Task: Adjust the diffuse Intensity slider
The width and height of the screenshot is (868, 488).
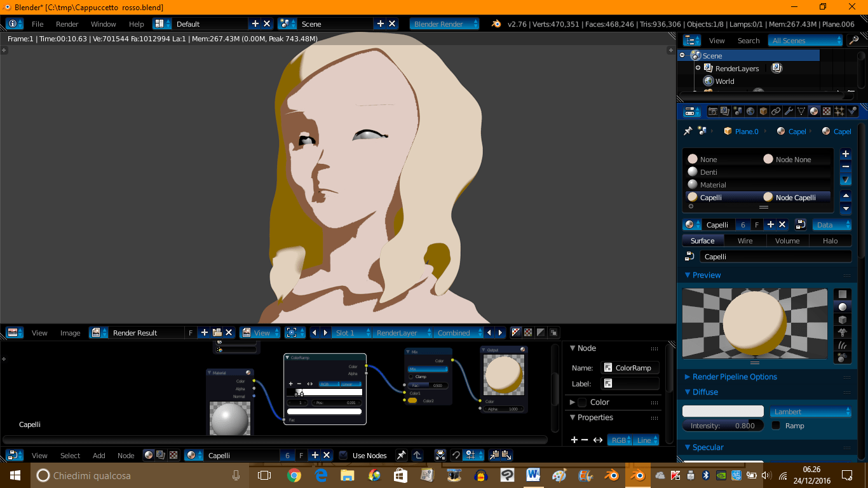Action: coord(723,426)
